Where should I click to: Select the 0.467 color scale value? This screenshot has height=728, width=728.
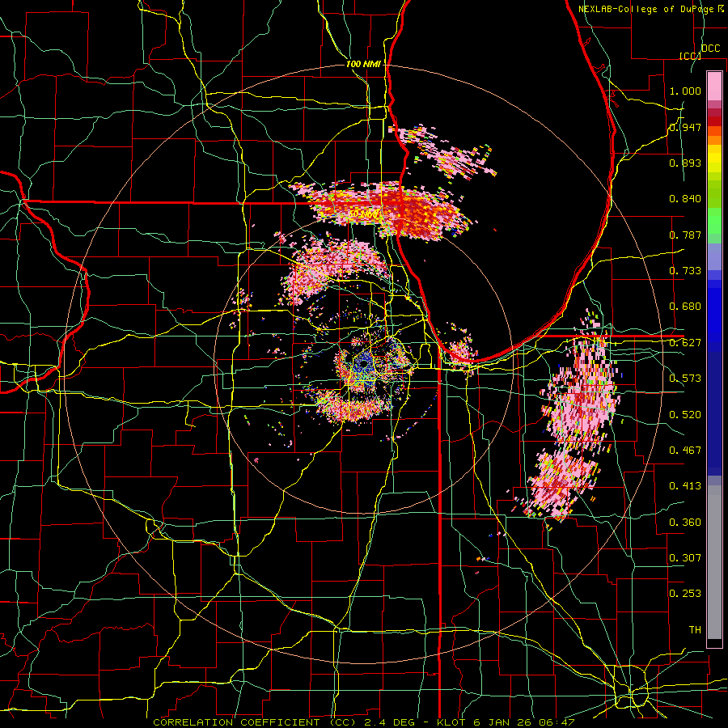pos(685,451)
